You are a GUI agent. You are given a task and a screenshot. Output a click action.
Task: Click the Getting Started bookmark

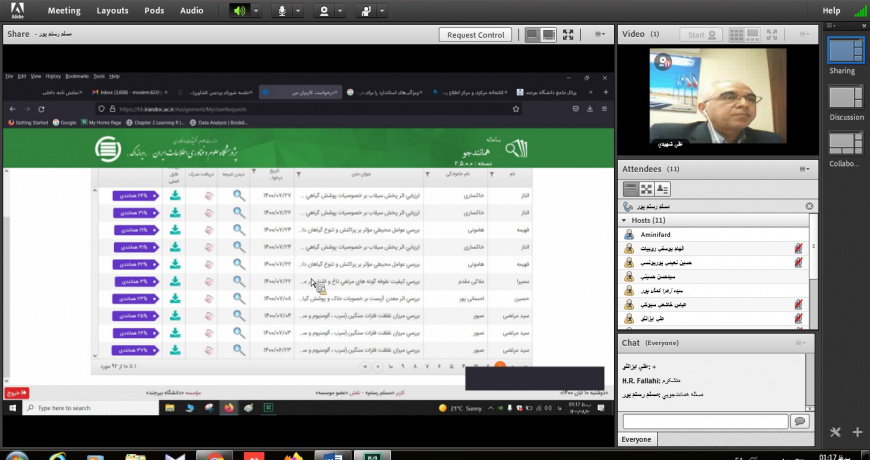28,123
